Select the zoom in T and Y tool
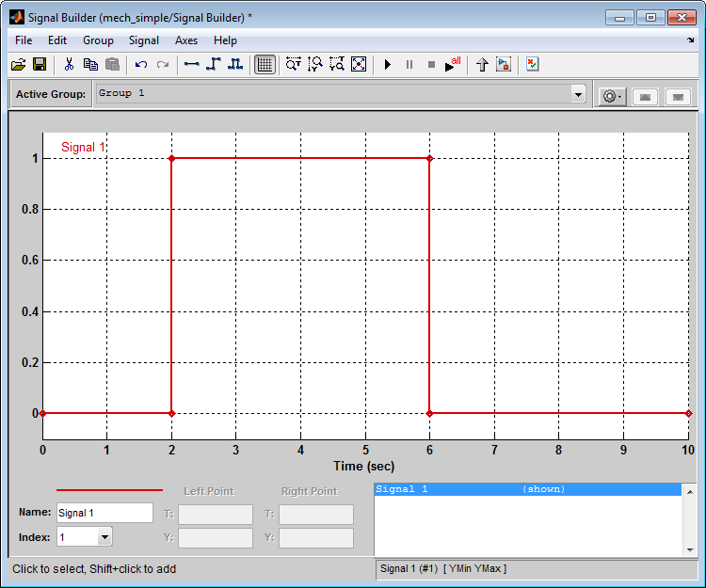The height and width of the screenshot is (588, 706). (337, 65)
